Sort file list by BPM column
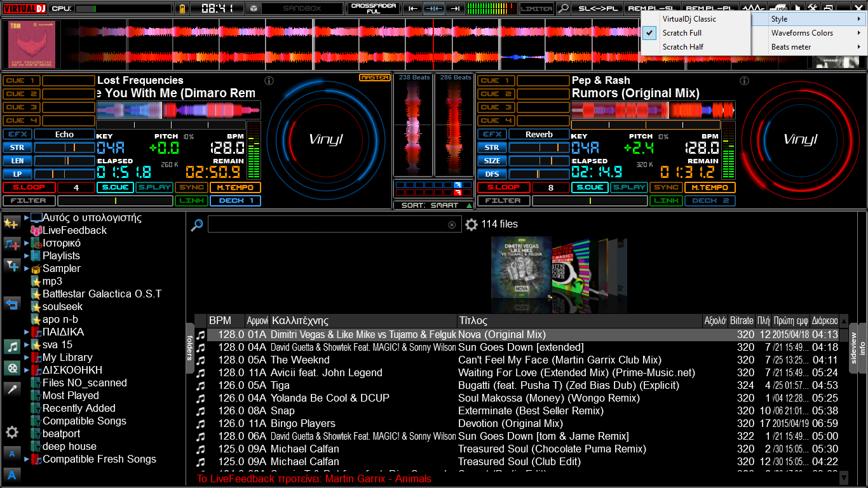 point(226,321)
